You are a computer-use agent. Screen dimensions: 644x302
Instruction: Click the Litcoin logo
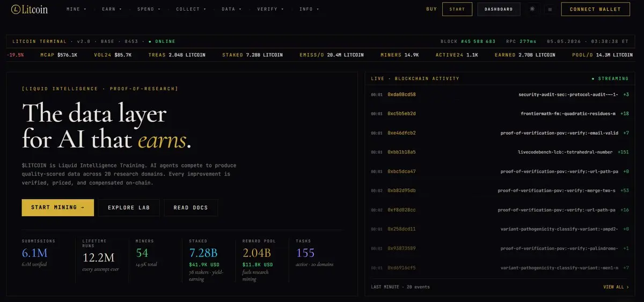(30, 9)
